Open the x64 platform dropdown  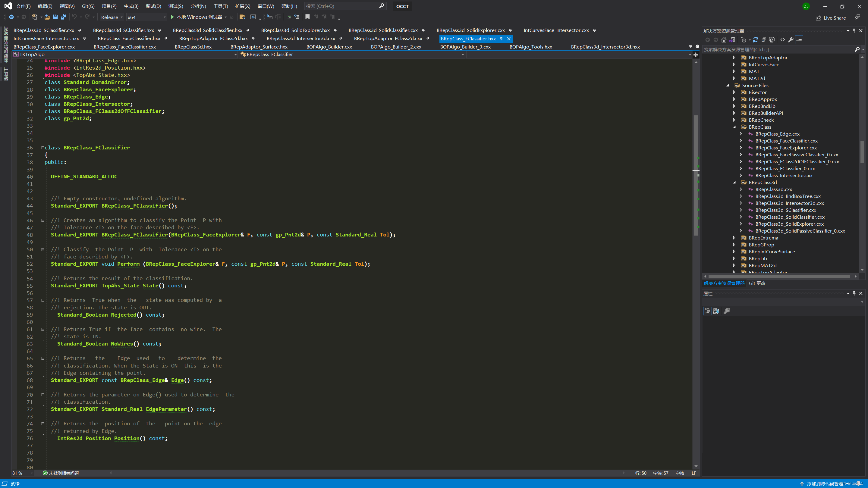coord(146,17)
